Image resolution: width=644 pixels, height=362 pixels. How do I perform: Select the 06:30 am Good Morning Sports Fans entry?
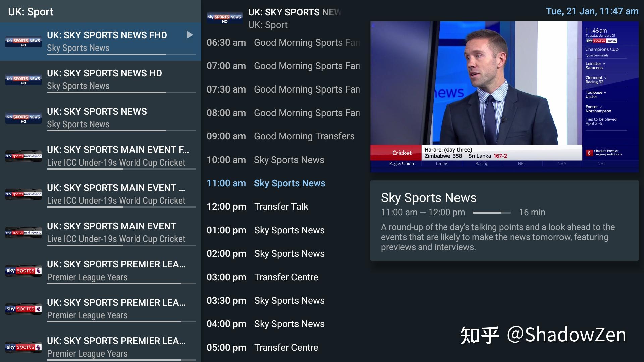point(283,42)
